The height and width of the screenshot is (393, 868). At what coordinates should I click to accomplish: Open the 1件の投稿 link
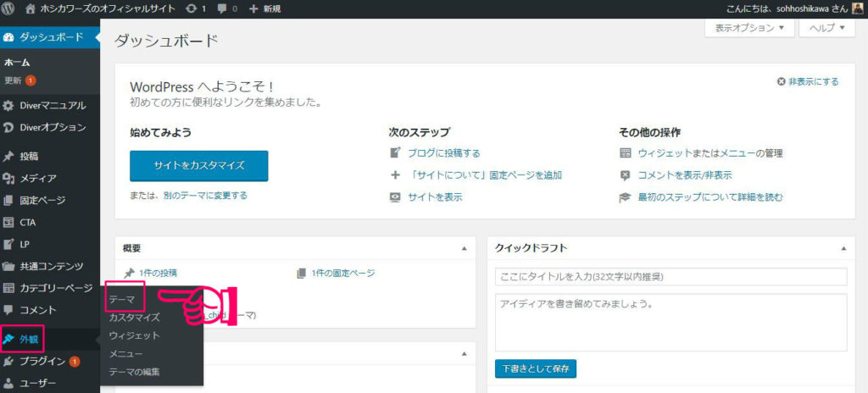point(159,273)
